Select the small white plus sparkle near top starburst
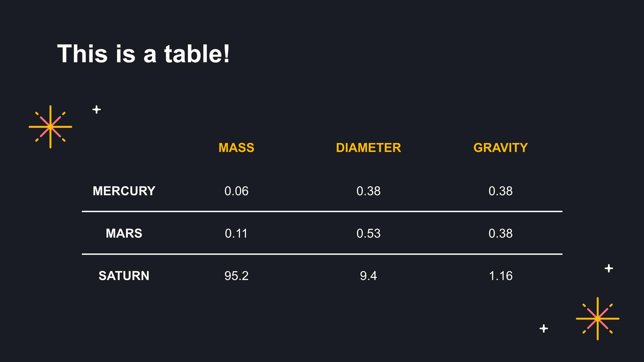Image resolution: width=644 pixels, height=362 pixels. click(x=97, y=110)
